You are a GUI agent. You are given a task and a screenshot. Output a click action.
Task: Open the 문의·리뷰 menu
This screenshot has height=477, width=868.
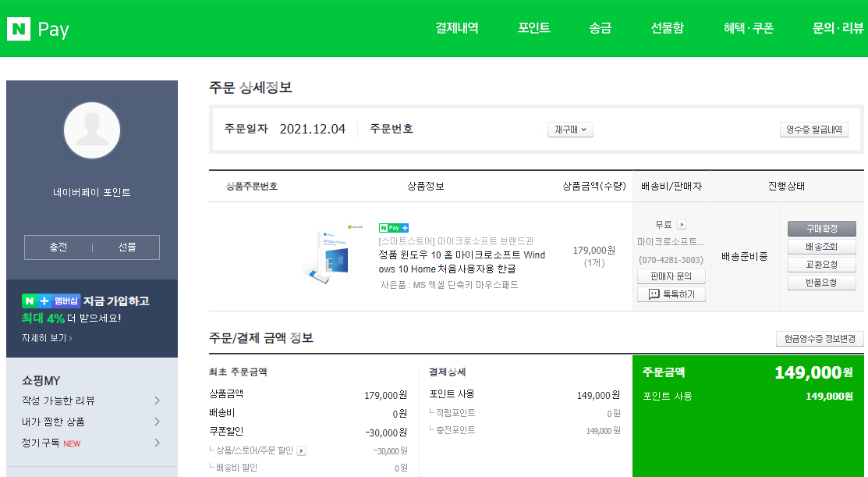pos(838,27)
